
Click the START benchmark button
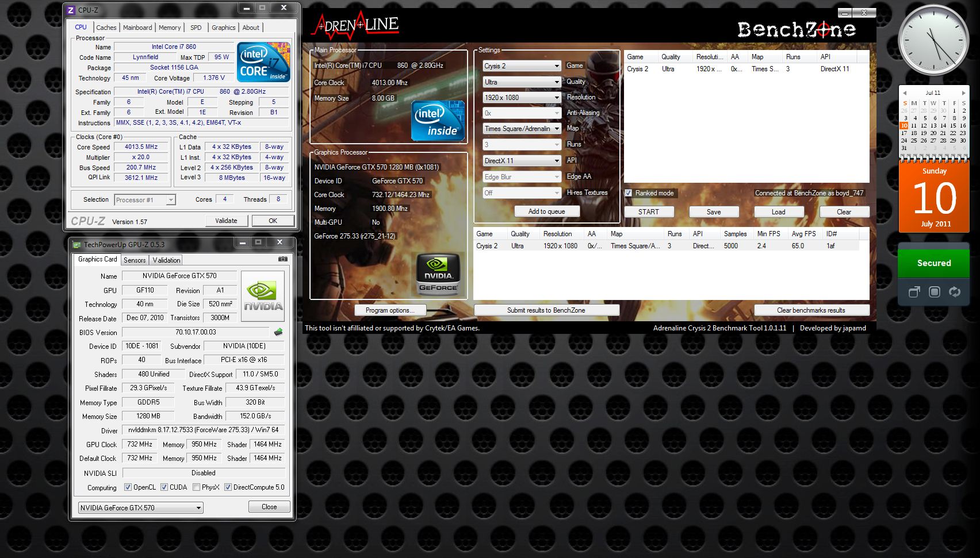tap(649, 212)
